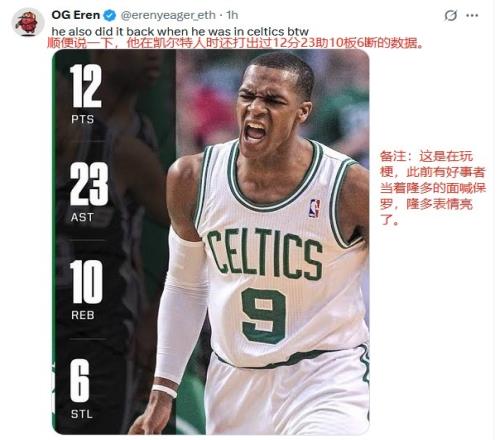Click the 1h tweet timestamp

pyautogui.click(x=232, y=15)
